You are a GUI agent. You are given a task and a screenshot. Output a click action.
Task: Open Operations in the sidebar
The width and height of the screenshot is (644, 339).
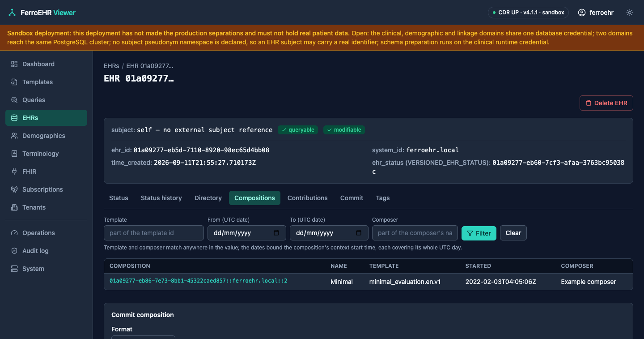pyautogui.click(x=46, y=233)
